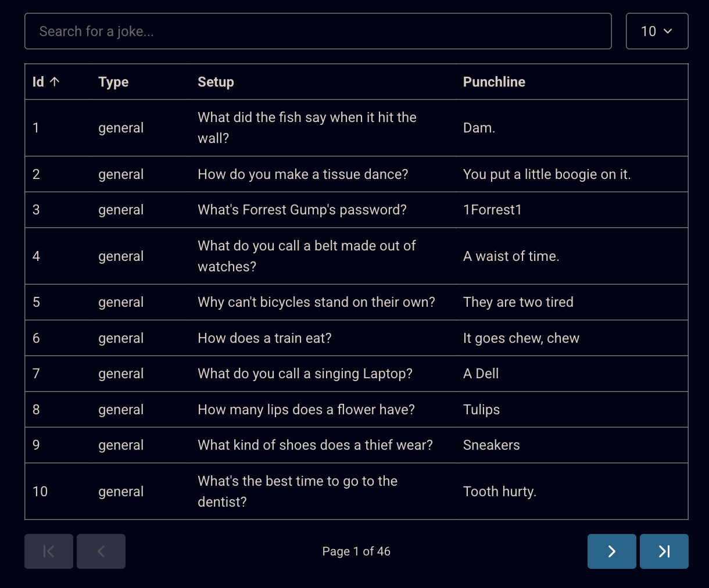Click the first page skip icon
Screen dimensions: 709x588
[x=49, y=551]
